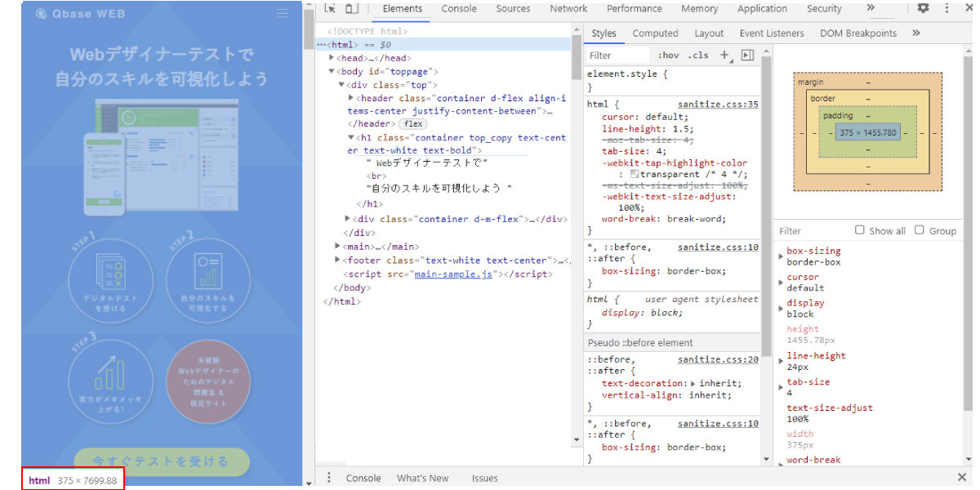Click the green test-start button on page

[161, 461]
